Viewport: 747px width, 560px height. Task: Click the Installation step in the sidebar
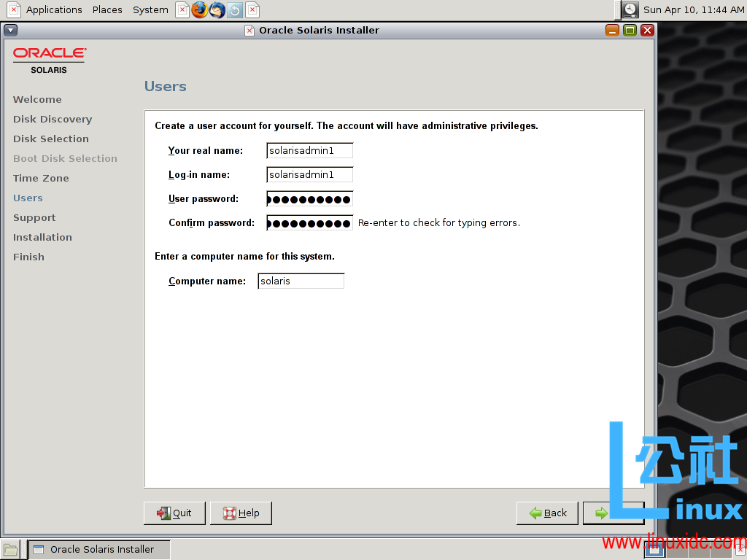coord(42,237)
